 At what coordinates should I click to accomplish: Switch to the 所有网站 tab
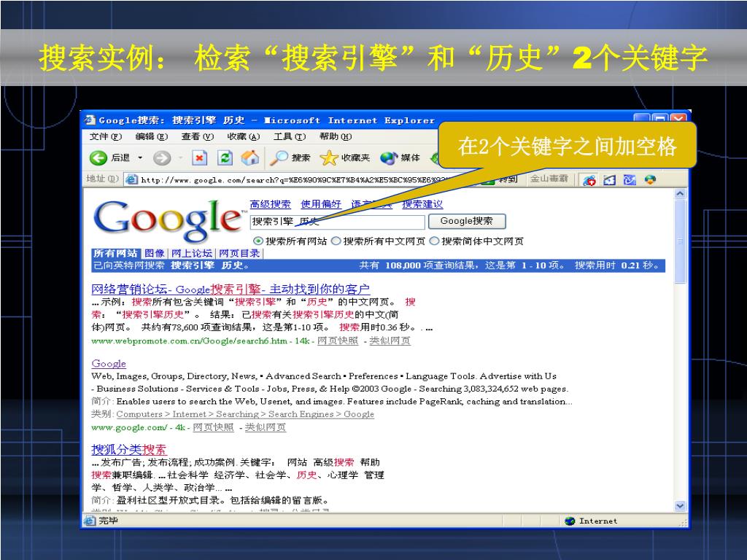coord(115,253)
